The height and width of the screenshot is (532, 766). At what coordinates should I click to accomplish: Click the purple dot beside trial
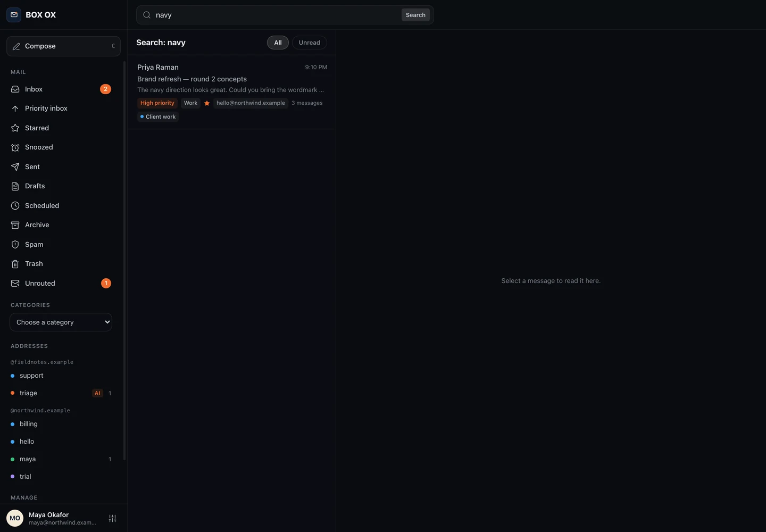click(12, 477)
